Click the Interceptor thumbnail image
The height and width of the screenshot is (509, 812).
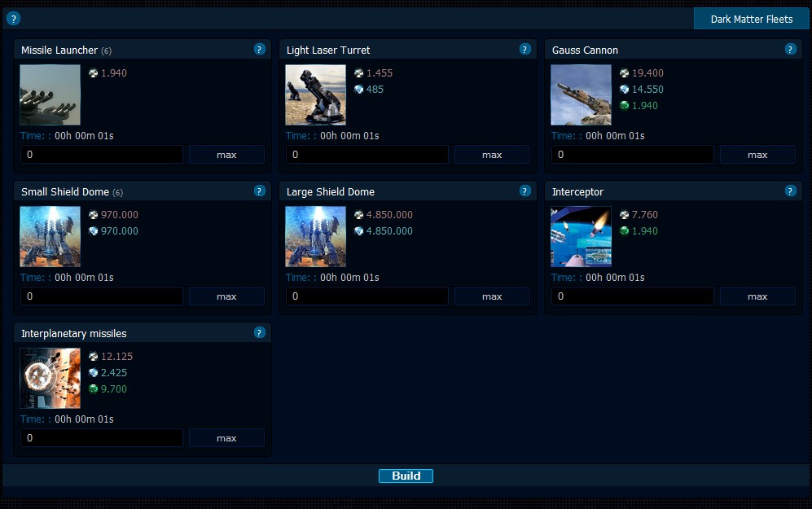581,237
